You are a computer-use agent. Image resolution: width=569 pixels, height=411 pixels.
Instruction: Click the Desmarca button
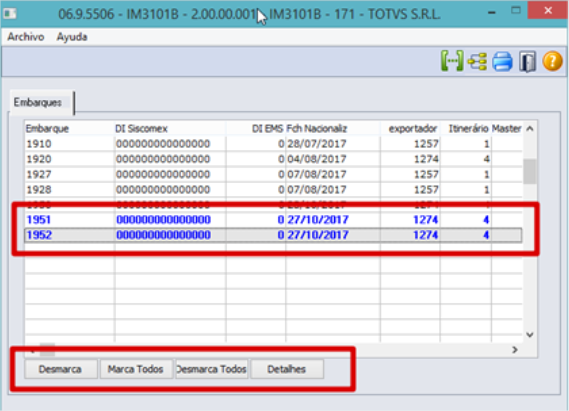pos(60,369)
